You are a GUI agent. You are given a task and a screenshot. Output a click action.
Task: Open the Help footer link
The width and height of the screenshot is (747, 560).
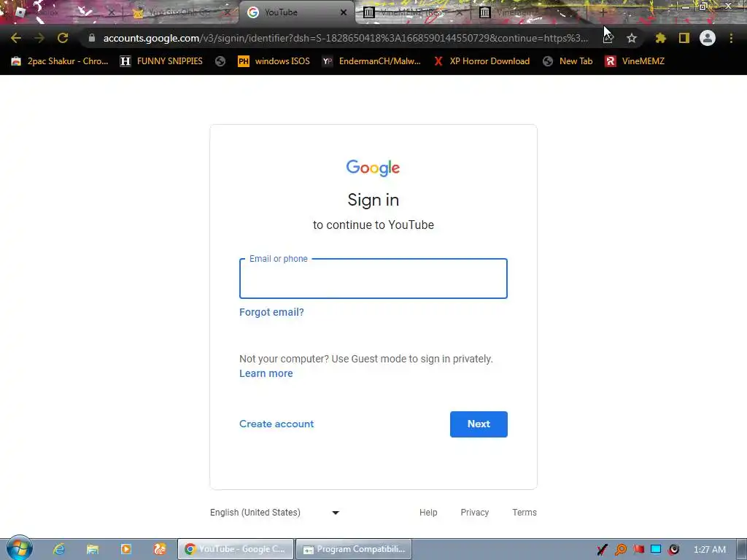(428, 513)
